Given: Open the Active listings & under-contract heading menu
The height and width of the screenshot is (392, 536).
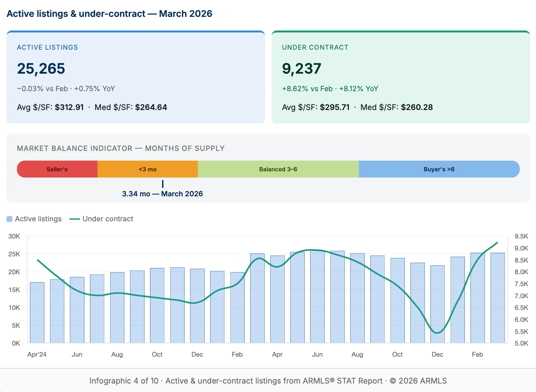Looking at the screenshot, I should click(x=110, y=14).
